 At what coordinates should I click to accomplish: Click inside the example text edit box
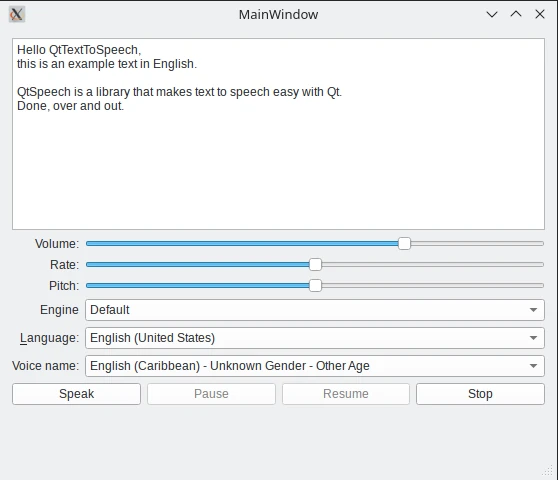278,134
